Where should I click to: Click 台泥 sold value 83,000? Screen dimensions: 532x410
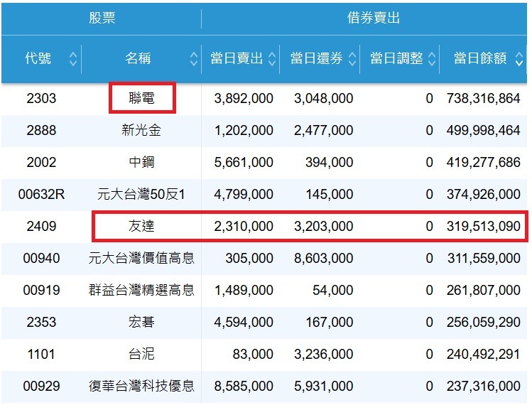(253, 355)
